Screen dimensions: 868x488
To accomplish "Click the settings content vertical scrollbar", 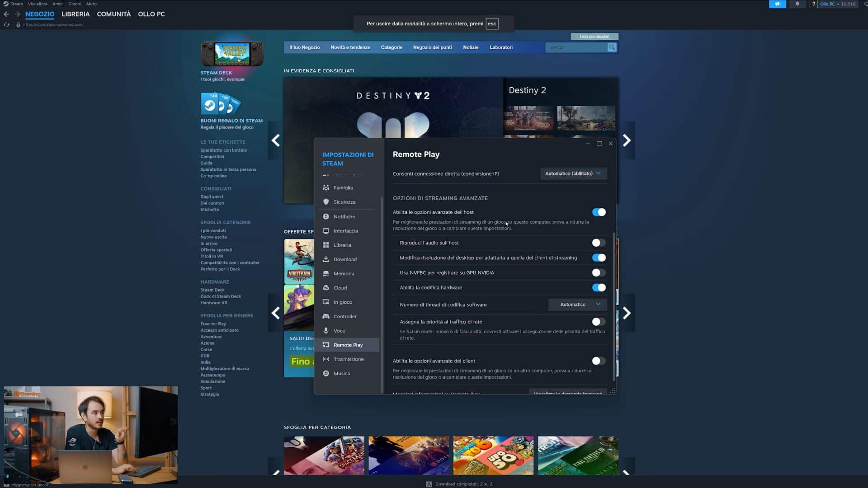I will (x=613, y=307).
